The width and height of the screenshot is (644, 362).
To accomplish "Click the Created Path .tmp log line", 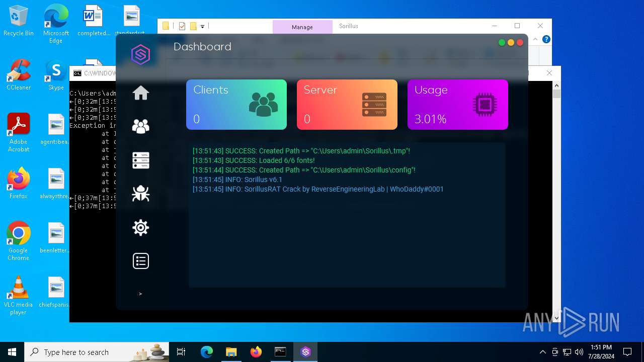I will [301, 151].
